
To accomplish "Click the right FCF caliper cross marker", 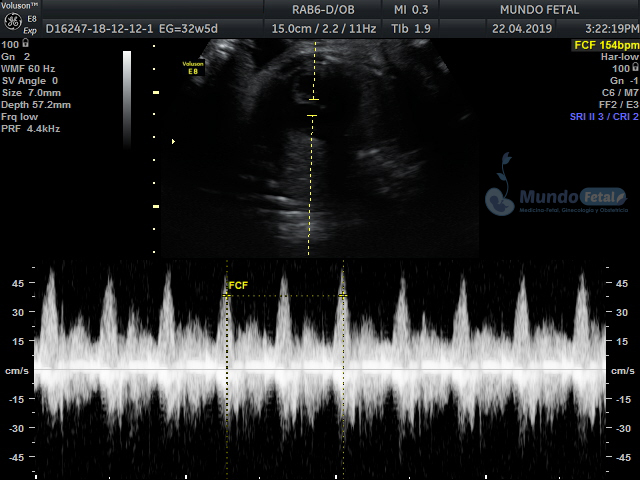I will [343, 295].
